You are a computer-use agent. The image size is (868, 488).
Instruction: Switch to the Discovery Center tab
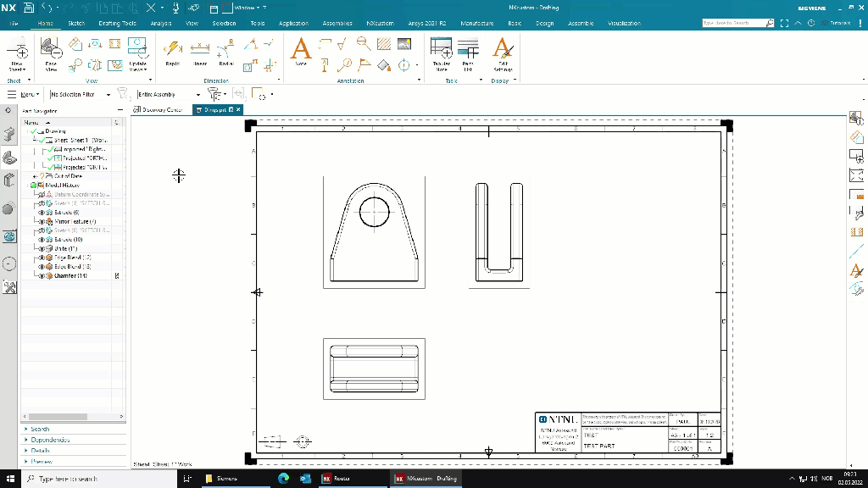[158, 109]
